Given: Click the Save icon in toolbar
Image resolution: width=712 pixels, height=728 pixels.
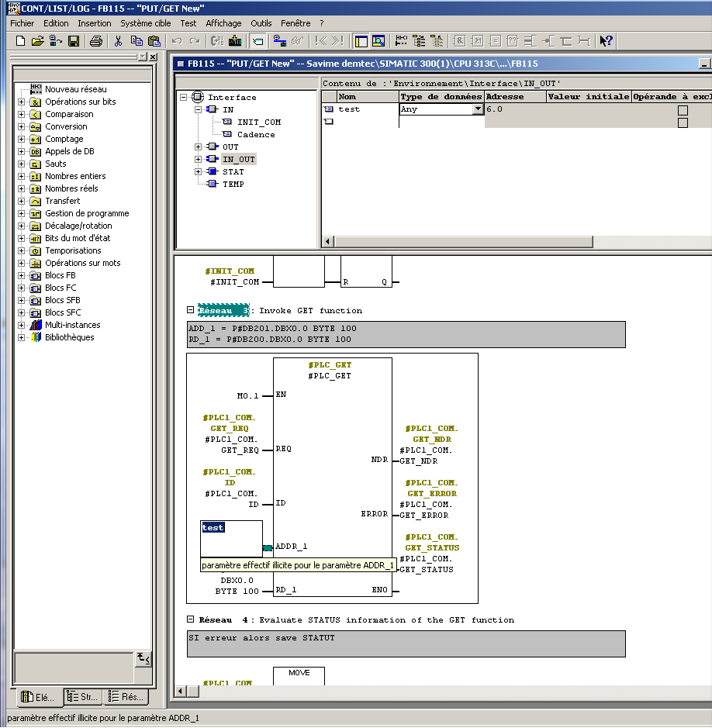Looking at the screenshot, I should coord(74,41).
